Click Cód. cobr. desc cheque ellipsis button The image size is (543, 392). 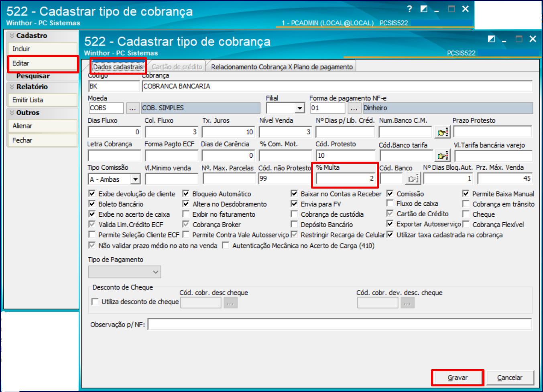click(230, 303)
